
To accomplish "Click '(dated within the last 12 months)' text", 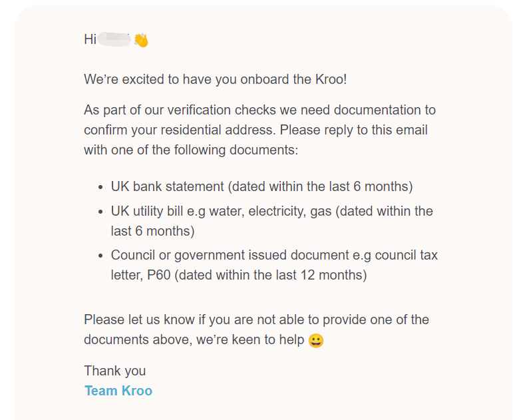I will pos(270,275).
